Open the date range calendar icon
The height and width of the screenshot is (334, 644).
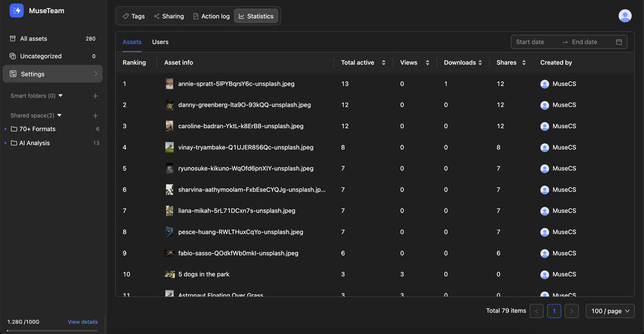[619, 42]
